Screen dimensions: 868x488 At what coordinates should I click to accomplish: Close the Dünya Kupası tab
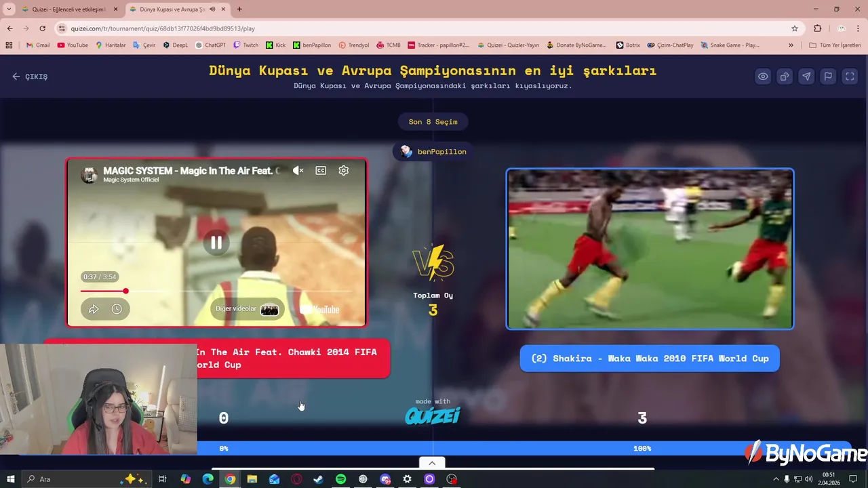(223, 9)
